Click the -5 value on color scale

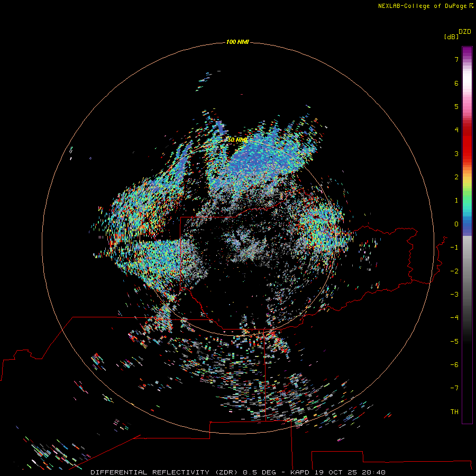[x=454, y=342]
